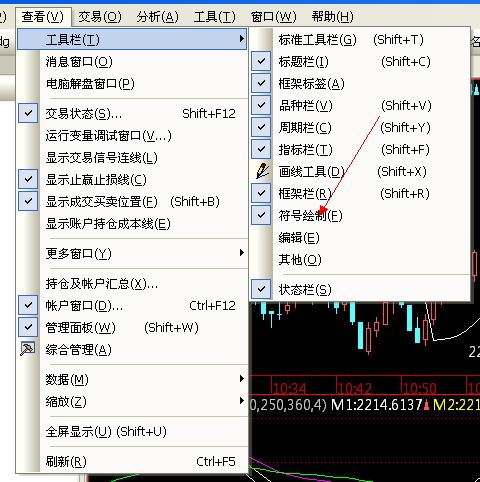Expand the 更多窗口(Y) submenu
The image size is (480, 482).
pos(132,253)
